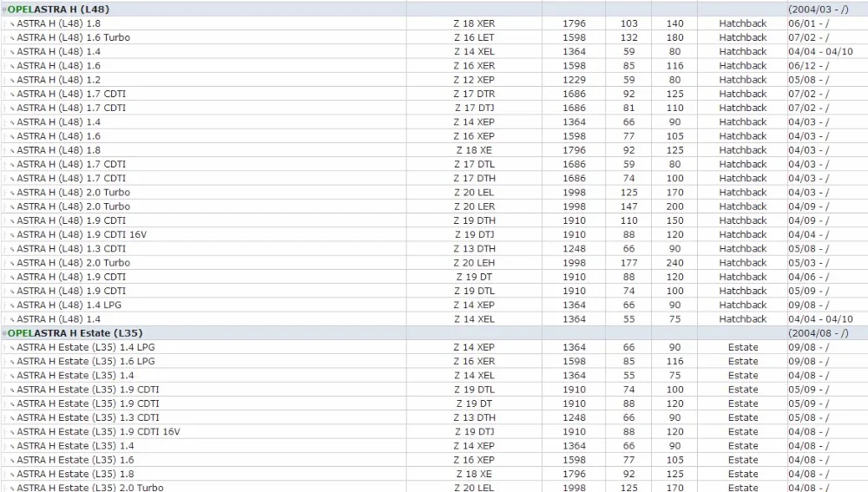The image size is (868, 492).
Task: Click the 240 horsepower value
Action: click(674, 263)
